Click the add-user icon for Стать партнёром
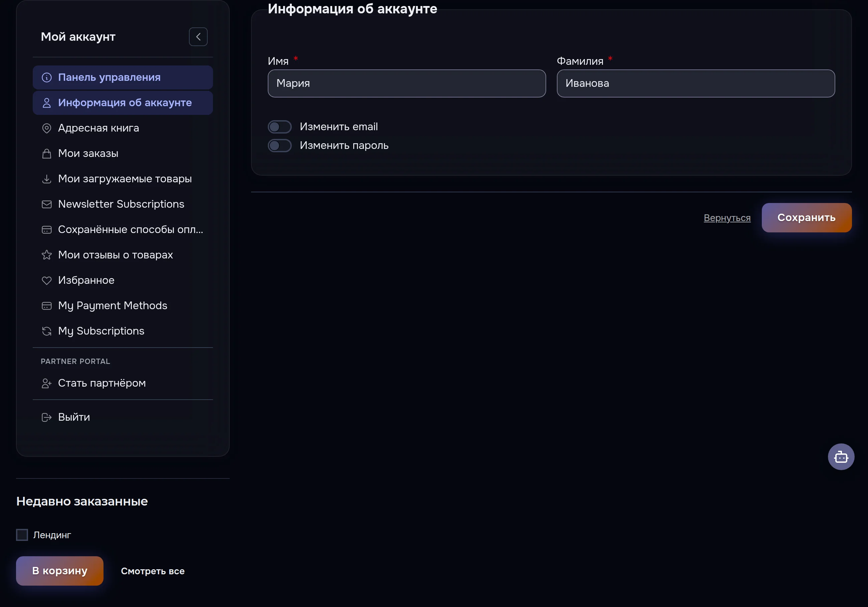The height and width of the screenshot is (607, 868). 46,383
